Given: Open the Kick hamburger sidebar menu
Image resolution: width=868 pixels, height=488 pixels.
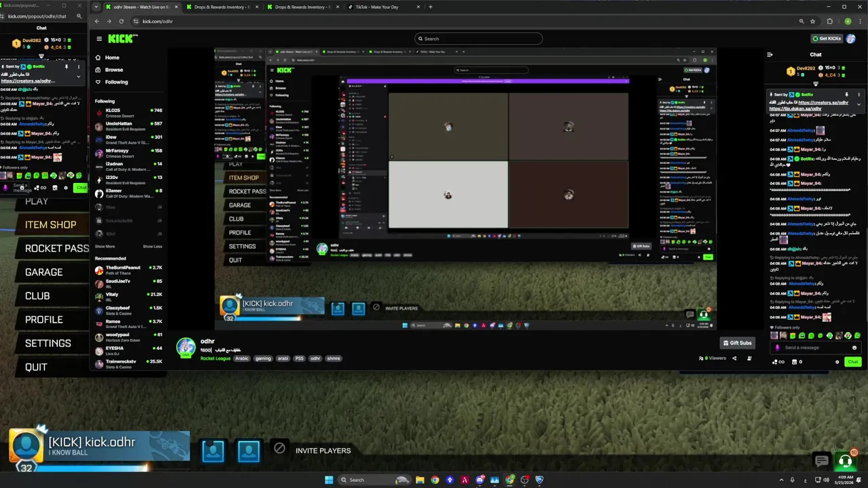Looking at the screenshot, I should point(99,39).
